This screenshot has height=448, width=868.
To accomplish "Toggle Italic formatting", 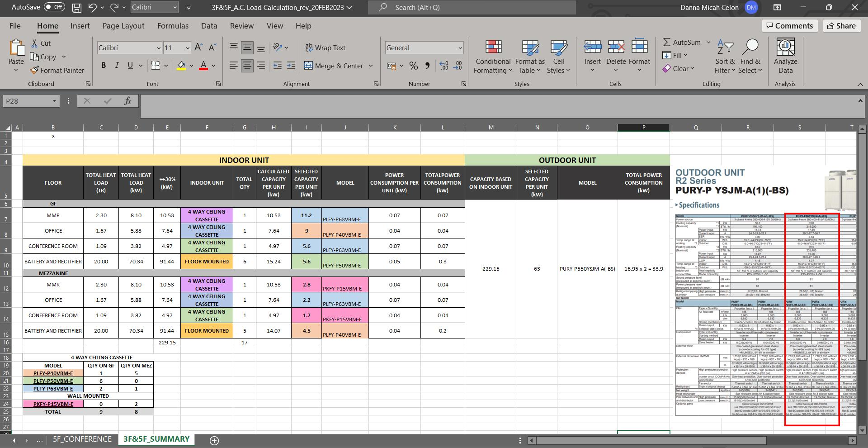I will [117, 66].
